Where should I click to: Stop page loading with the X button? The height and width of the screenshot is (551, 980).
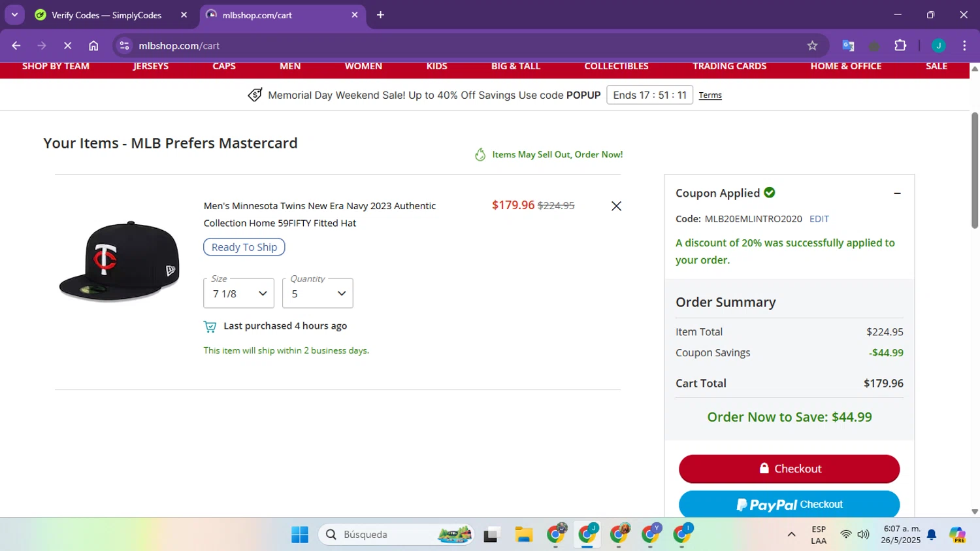point(67,46)
